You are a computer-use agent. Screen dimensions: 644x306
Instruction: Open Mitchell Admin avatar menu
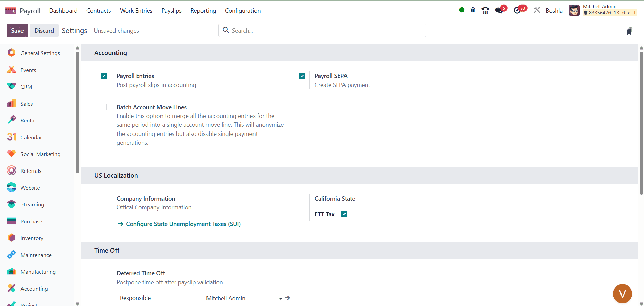(x=574, y=10)
